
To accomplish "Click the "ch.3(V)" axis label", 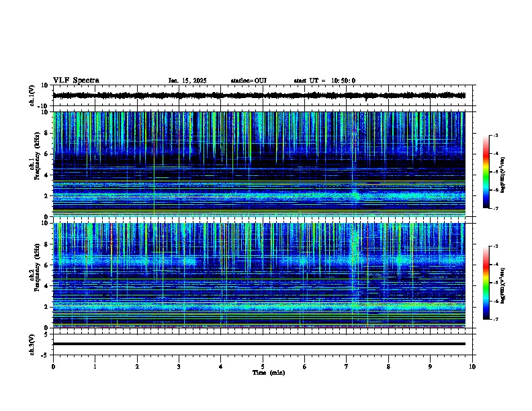I will pyautogui.click(x=32, y=345).
